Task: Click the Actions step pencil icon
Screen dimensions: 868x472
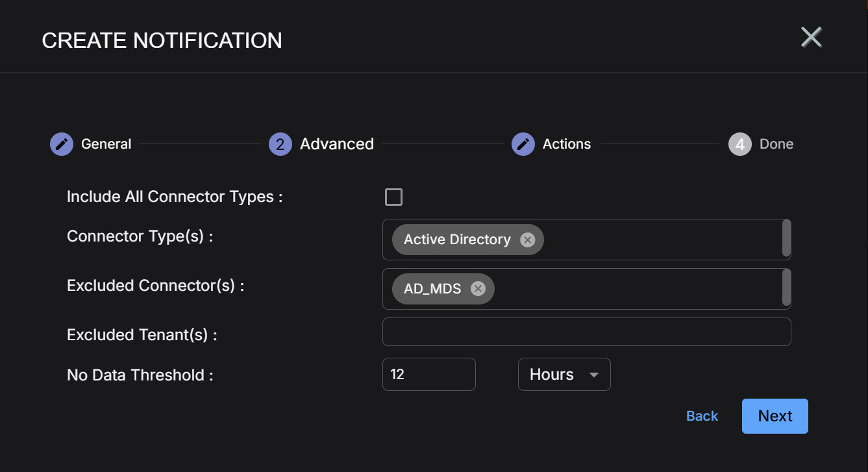Action: click(x=523, y=144)
